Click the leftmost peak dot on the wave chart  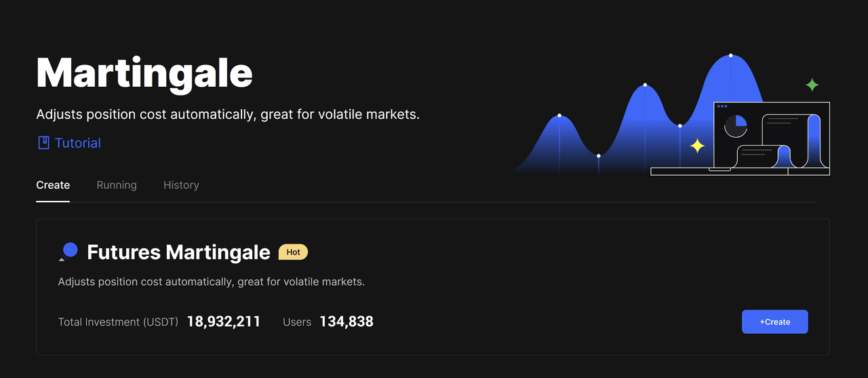click(559, 115)
